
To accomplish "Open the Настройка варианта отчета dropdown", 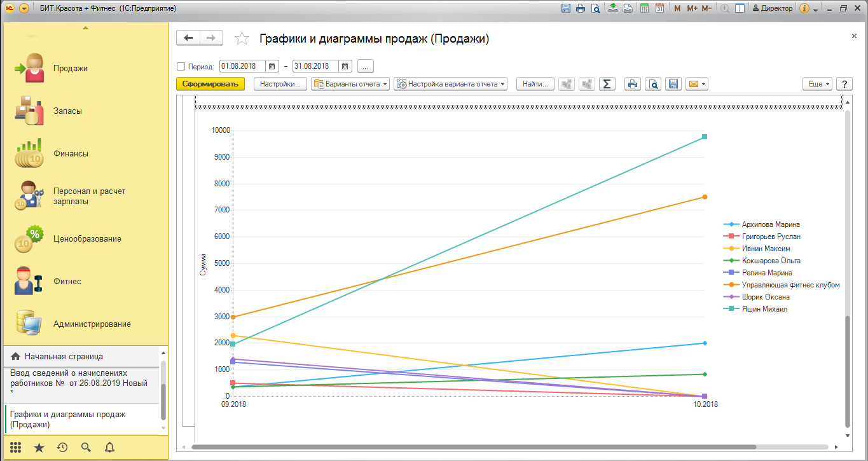I will [x=450, y=84].
